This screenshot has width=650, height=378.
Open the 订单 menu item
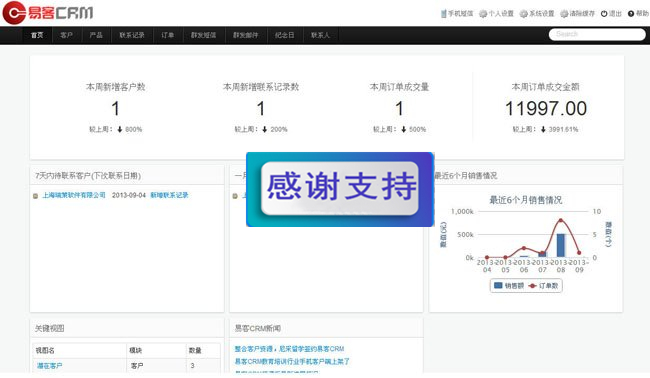[x=168, y=35]
